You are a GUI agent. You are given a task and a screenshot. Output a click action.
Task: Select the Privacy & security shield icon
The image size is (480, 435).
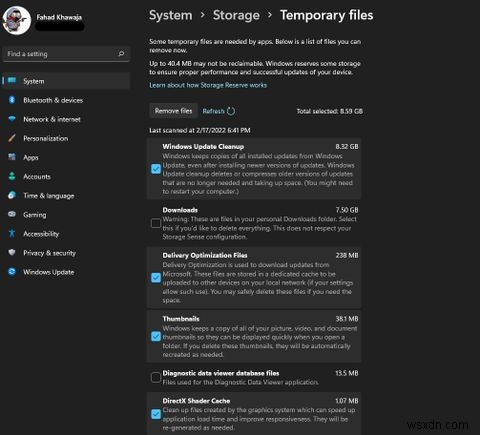point(12,252)
